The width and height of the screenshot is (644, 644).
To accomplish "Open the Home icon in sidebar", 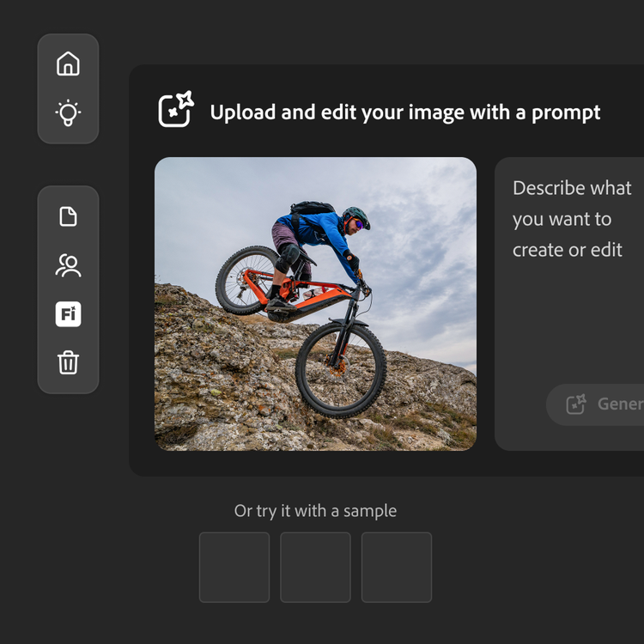I will (x=68, y=64).
